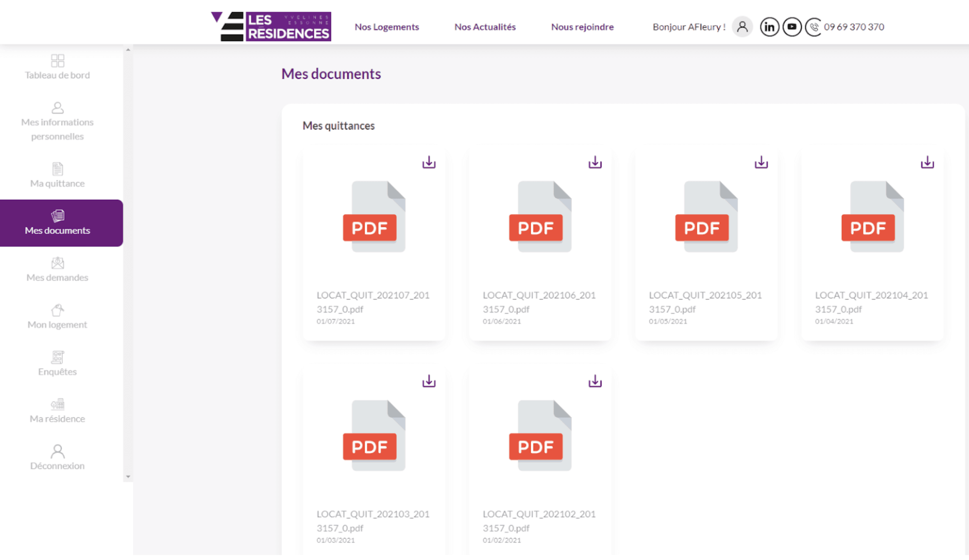Select Mes demandes in sidebar
This screenshot has width=969, height=560.
click(x=57, y=270)
